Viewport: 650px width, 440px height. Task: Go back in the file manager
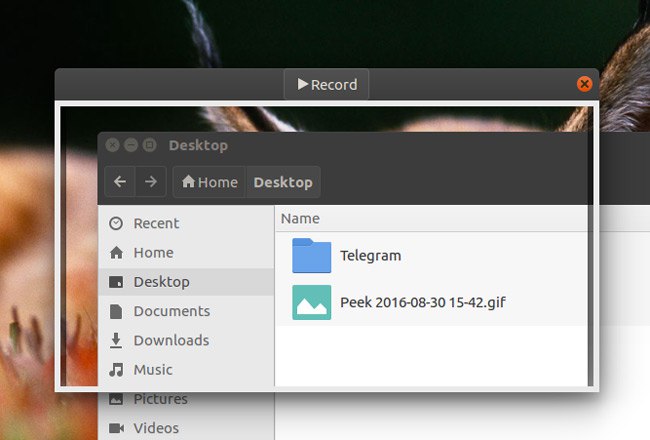[120, 182]
